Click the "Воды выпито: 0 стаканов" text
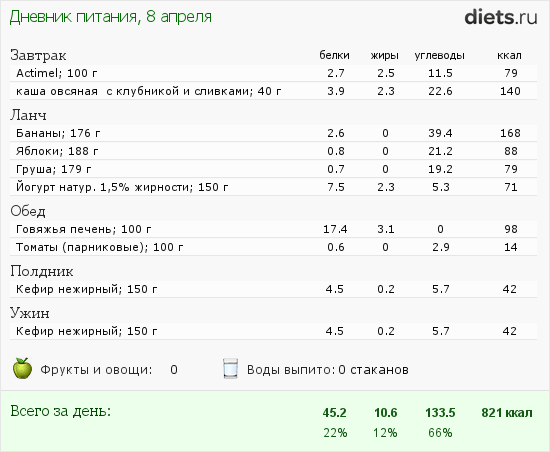Screen dimensions: 550x452 point(328,370)
